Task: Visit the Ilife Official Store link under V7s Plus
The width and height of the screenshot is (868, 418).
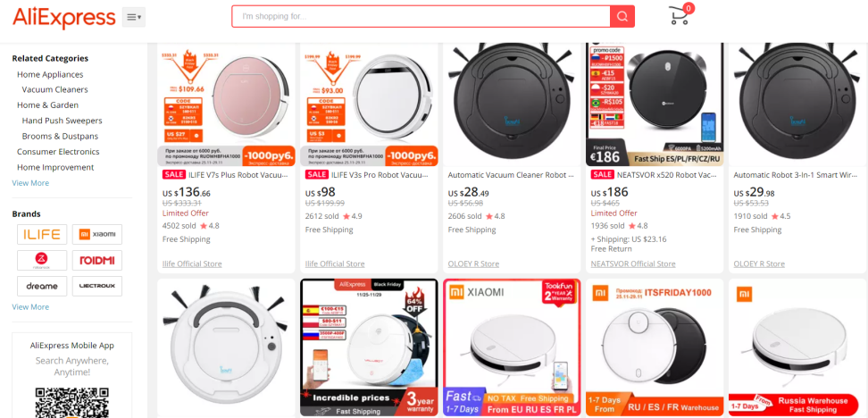Action: pyautogui.click(x=192, y=264)
